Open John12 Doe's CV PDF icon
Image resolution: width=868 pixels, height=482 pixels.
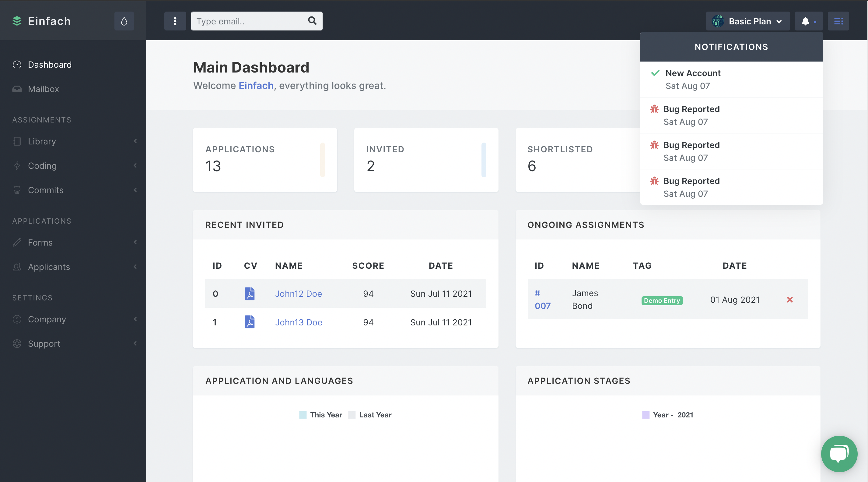249,293
